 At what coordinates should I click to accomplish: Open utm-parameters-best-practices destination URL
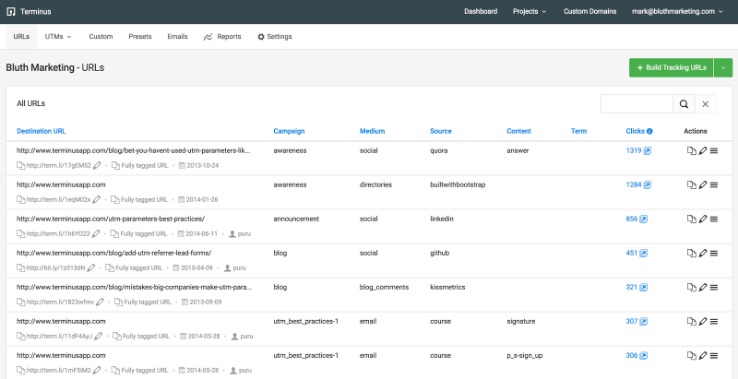(111, 219)
